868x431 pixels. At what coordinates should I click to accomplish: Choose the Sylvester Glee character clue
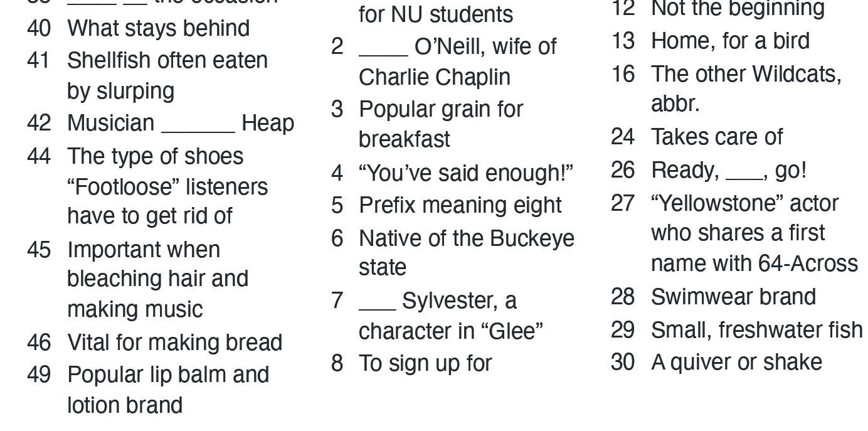coord(437,316)
